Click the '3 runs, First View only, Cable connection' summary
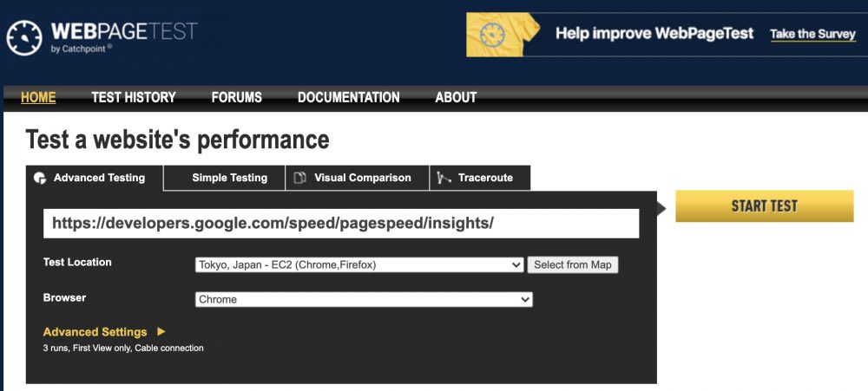868x391 pixels. (x=123, y=349)
